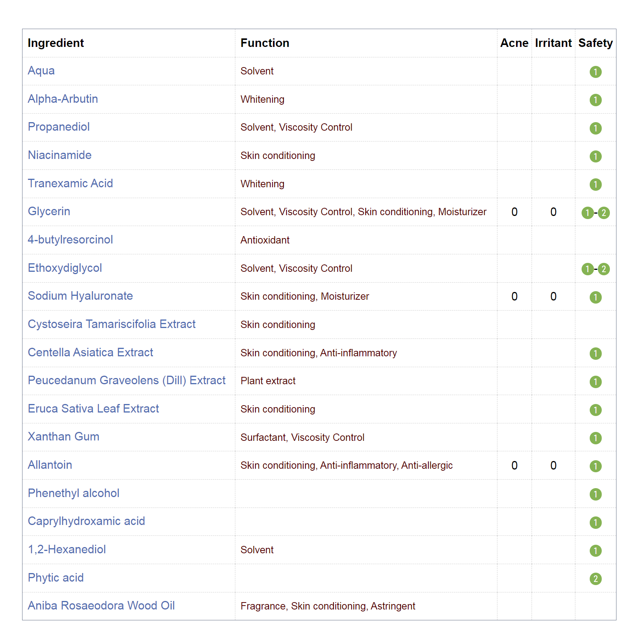Click the safety badge for 1,2-Hexanediol
The height and width of the screenshot is (644, 644).
coord(595,551)
